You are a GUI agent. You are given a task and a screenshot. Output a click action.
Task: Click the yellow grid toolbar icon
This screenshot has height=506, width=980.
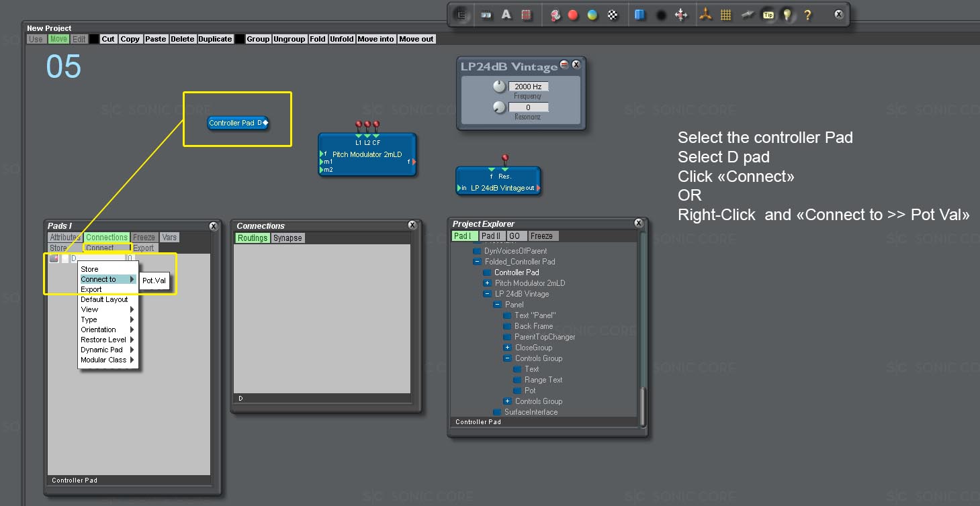click(x=724, y=14)
